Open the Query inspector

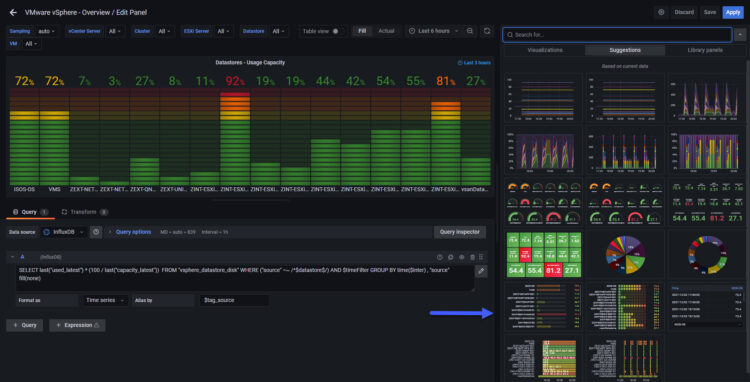pos(460,232)
